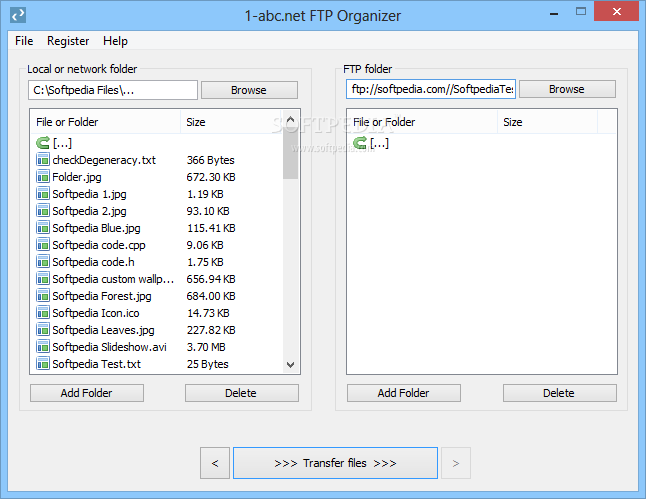Click the green parent-folder arrow in FTP list
The height and width of the screenshot is (499, 646).
360,143
